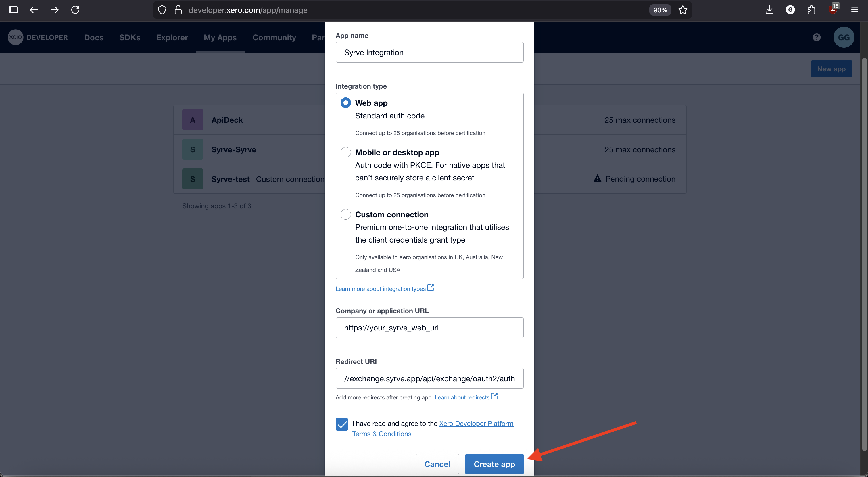The image size is (868, 477).
Task: Toggle the terms agreement checkbox
Action: coord(342,424)
